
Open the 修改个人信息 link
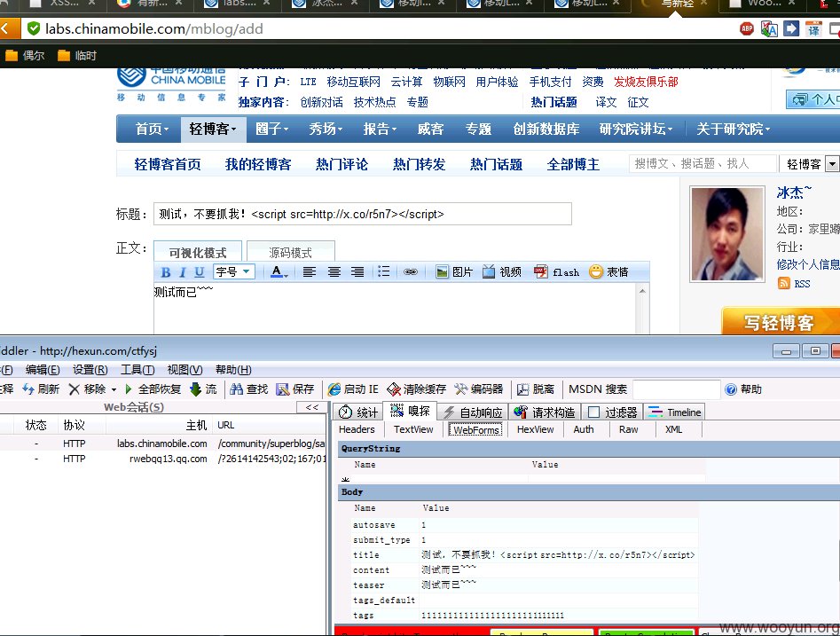808,264
